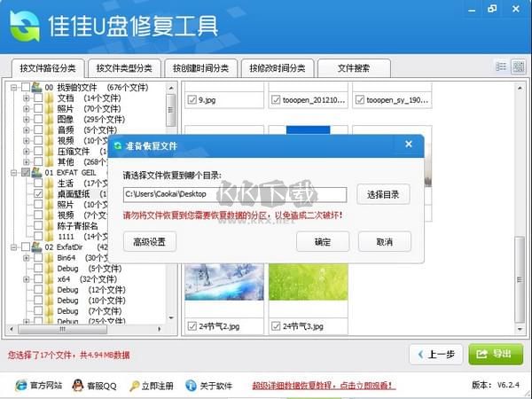Screen dimensions: 532x399
Task: Click the tree scroll-down arrow
Action: [x=171, y=318]
